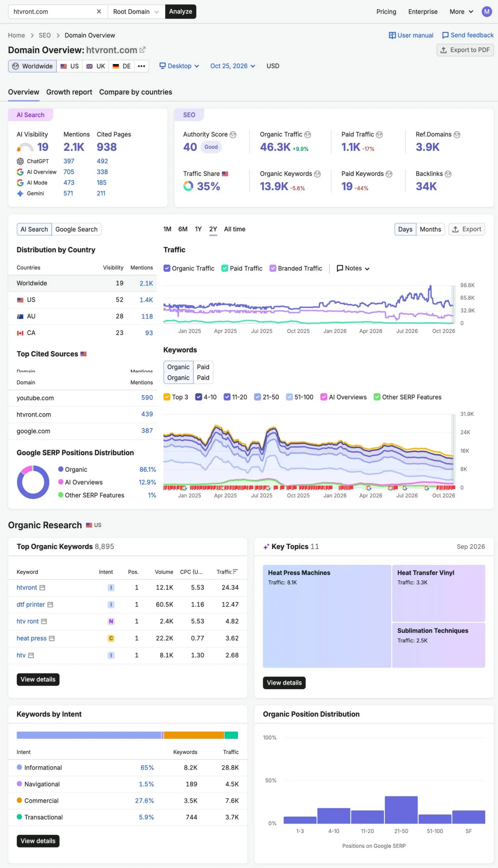Viewport: 498px width, 868px height.
Task: Focus the domain input field
Action: 53,11
